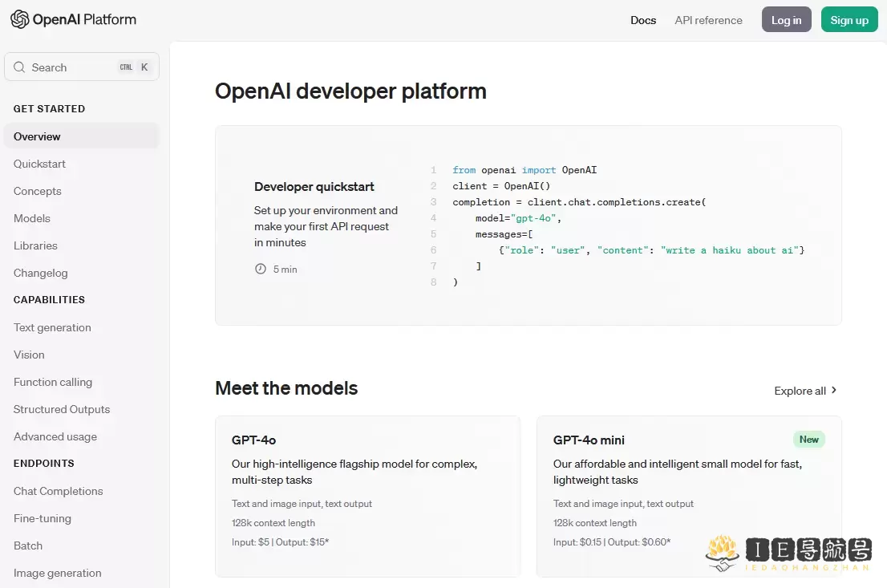Viewport: 887px width, 588px height.
Task: Click the New badge on GPT-4o mini
Action: coord(809,439)
